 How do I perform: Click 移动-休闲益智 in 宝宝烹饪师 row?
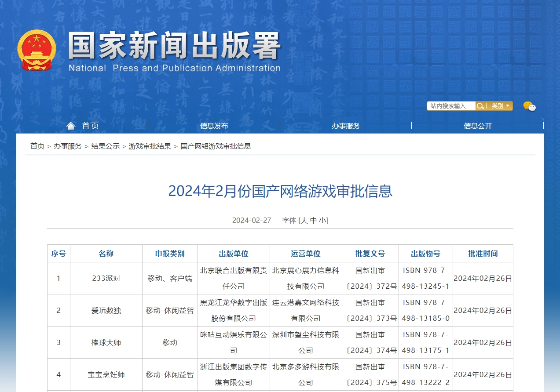[x=170, y=375]
